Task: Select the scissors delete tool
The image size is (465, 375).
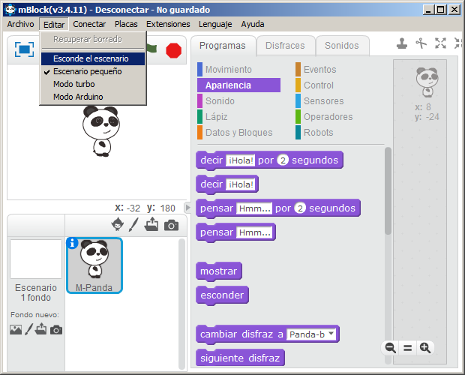Action: coord(421,43)
